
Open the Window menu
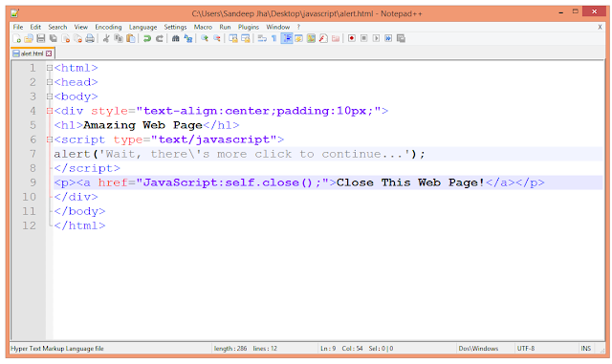(278, 27)
